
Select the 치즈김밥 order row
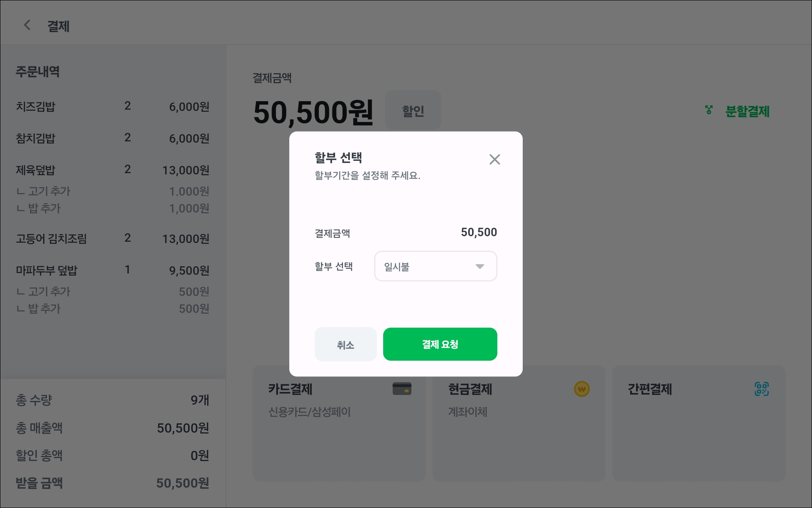pos(112,106)
